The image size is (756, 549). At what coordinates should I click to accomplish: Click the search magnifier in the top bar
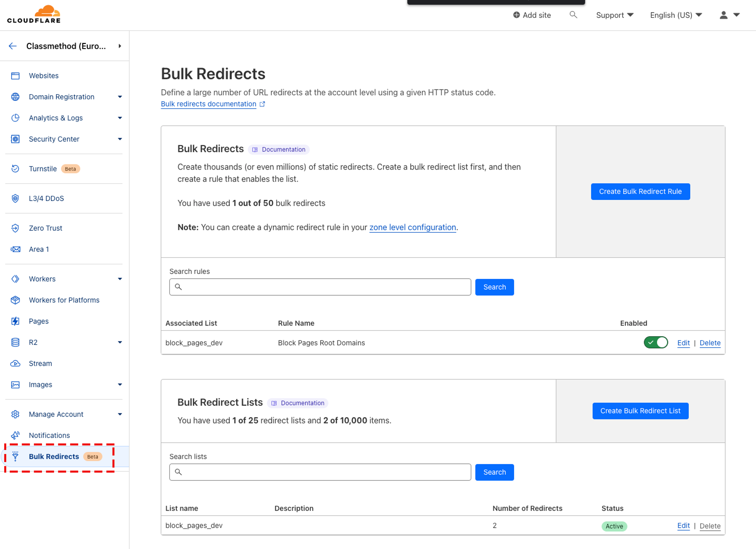[x=573, y=15]
